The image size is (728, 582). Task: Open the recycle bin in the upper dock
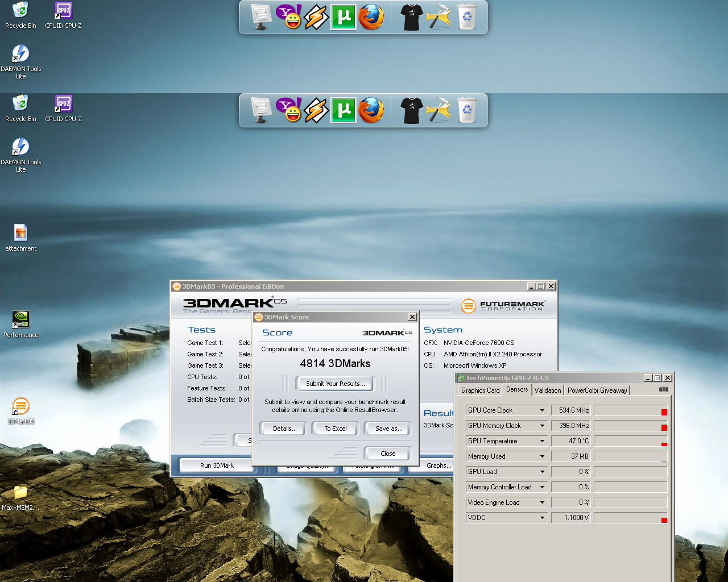(466, 17)
